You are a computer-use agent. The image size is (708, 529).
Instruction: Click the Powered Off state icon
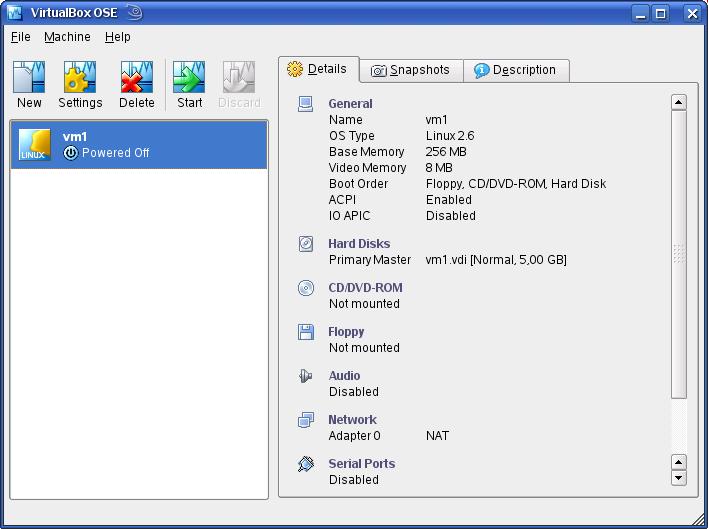click(70, 153)
